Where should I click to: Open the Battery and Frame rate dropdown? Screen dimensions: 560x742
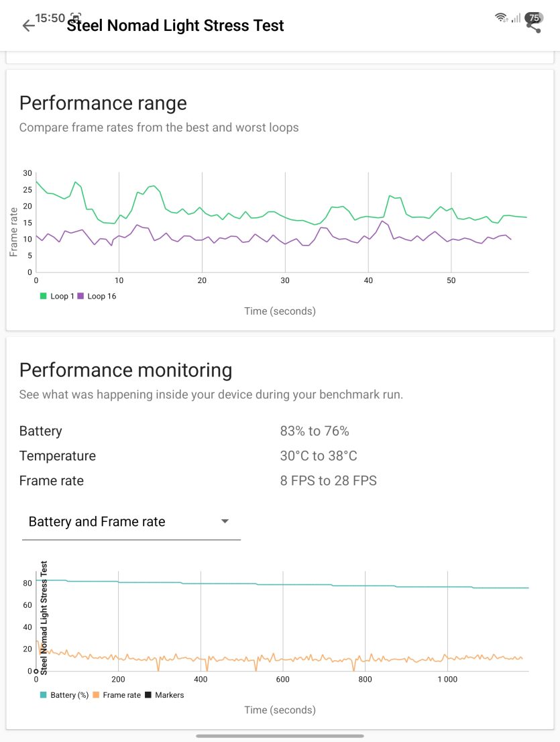tap(131, 521)
